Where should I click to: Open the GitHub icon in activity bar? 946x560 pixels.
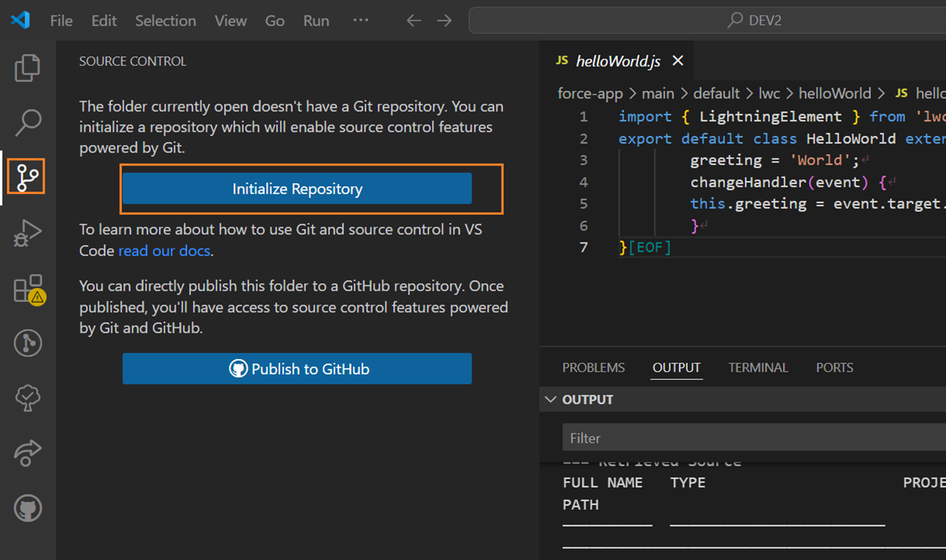(28, 508)
